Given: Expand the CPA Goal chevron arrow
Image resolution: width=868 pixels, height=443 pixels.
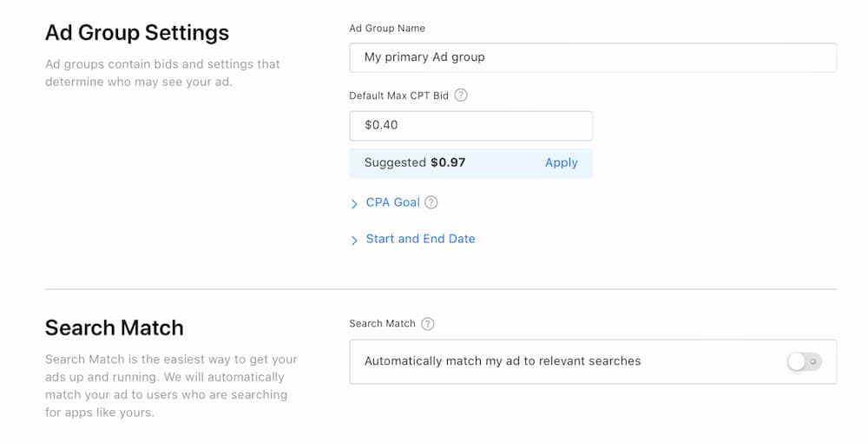Looking at the screenshot, I should tap(354, 203).
